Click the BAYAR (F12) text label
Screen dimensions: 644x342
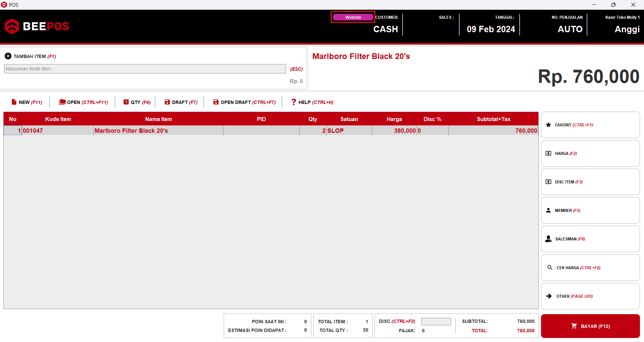[595, 326]
